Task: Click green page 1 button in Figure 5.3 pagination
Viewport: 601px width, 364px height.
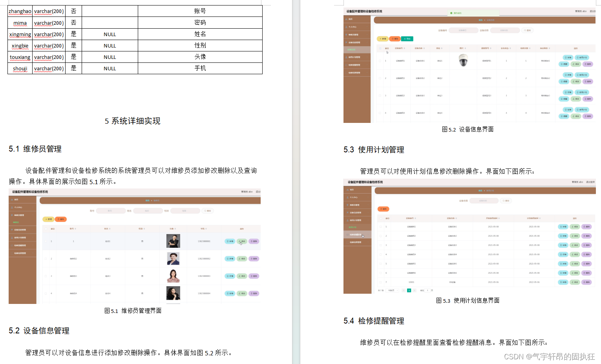Action: click(409, 290)
